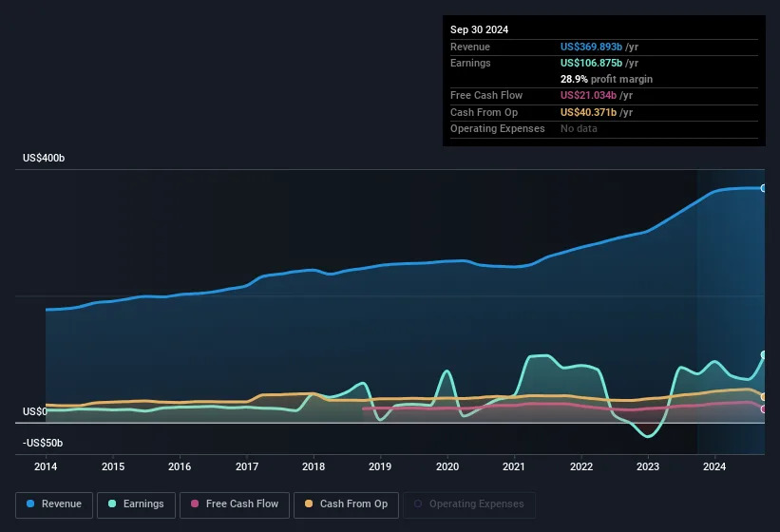
Task: Select the 2018 label on time axis
Action: click(314, 466)
